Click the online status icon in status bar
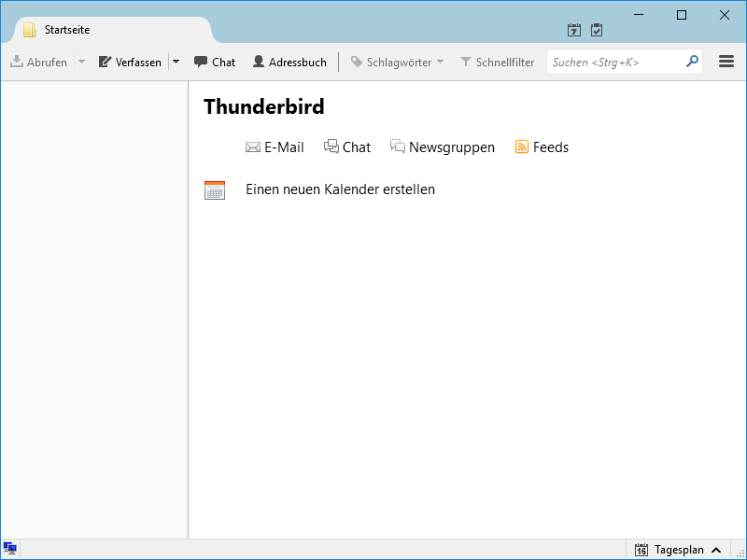Image resolution: width=747 pixels, height=560 pixels. (x=10, y=549)
